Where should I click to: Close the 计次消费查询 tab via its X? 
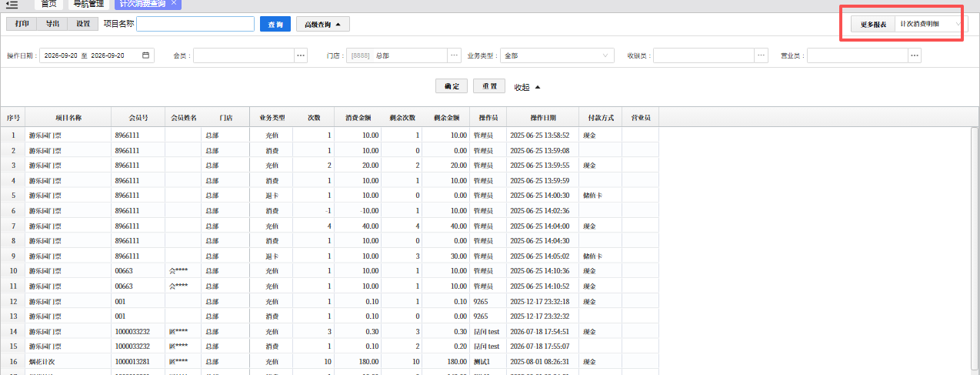pos(174,3)
